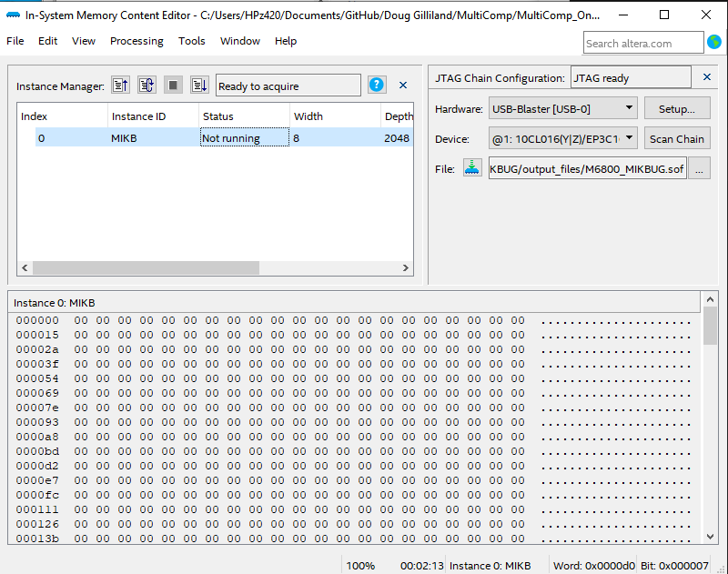Click the globe icon next to search

point(714,43)
